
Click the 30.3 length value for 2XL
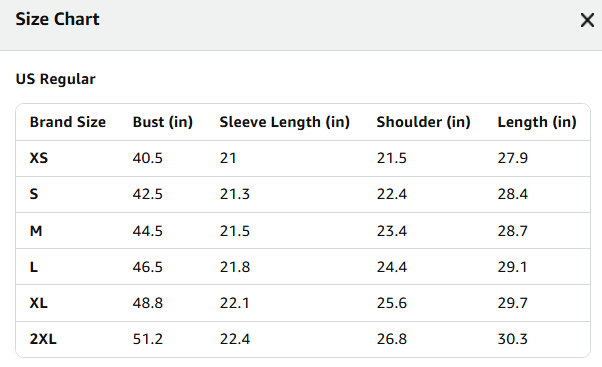513,339
